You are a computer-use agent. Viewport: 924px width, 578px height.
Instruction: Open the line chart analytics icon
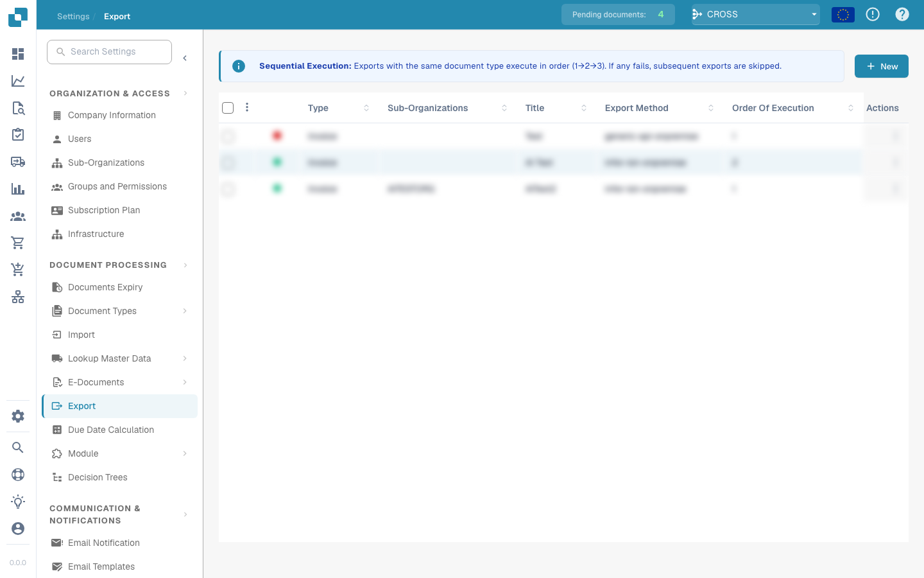coord(18,81)
